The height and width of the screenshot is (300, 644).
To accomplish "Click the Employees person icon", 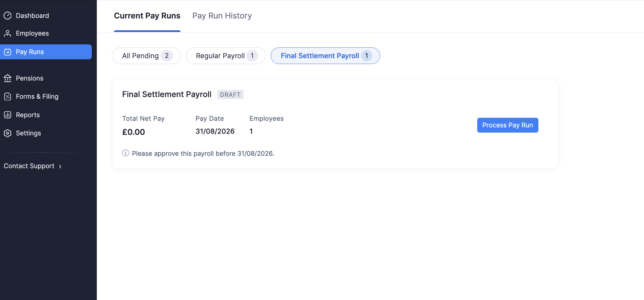I will 7,33.
